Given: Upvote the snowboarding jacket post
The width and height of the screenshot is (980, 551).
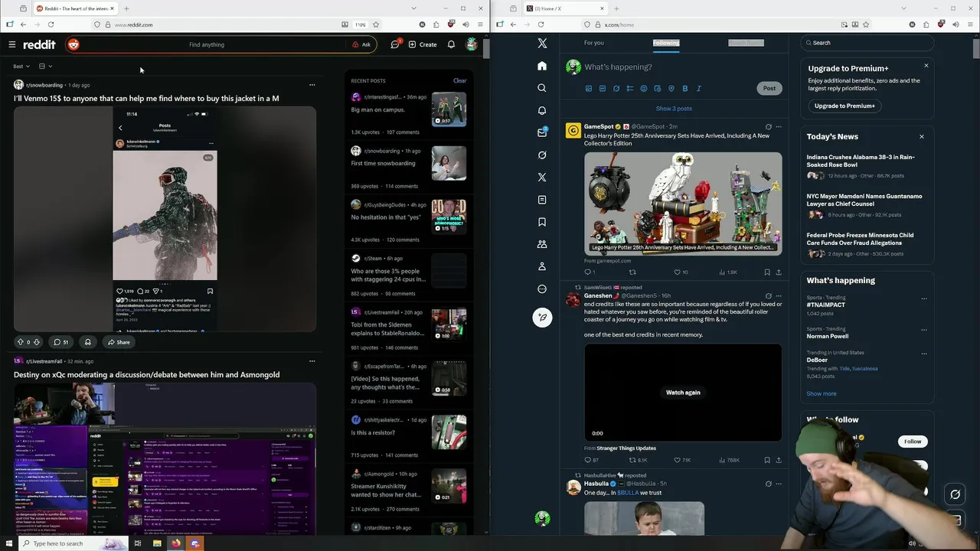Looking at the screenshot, I should [x=20, y=342].
